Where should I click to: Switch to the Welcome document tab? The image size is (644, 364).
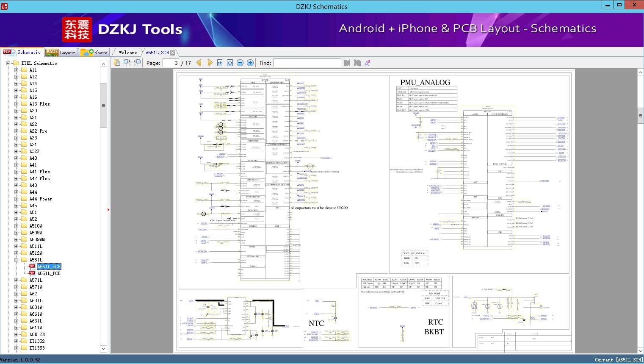coord(128,53)
